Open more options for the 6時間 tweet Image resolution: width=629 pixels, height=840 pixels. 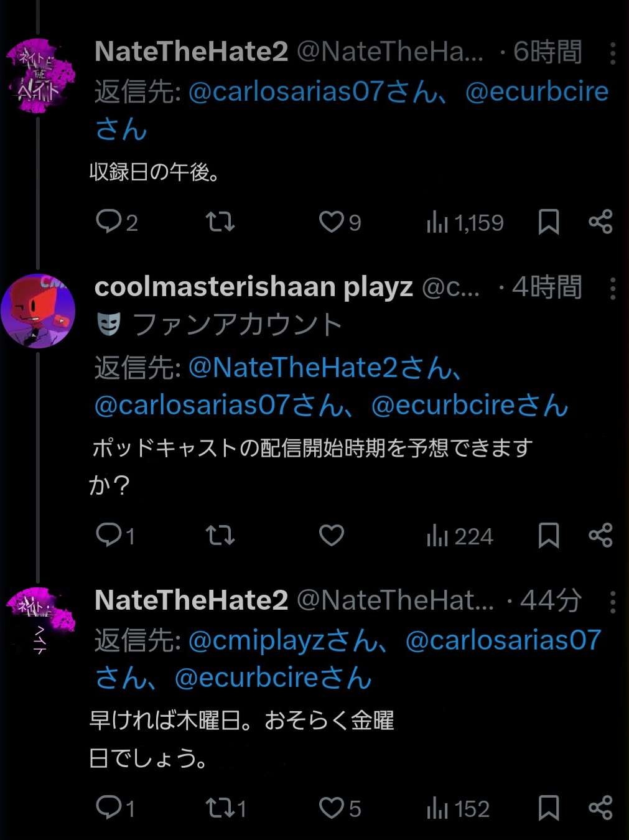pos(613,54)
